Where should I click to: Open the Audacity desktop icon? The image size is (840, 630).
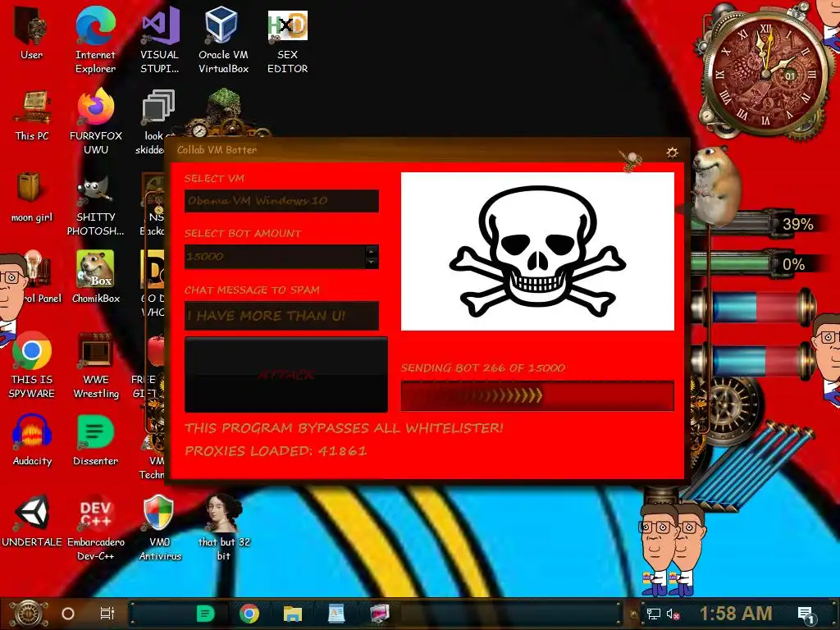[x=32, y=440]
